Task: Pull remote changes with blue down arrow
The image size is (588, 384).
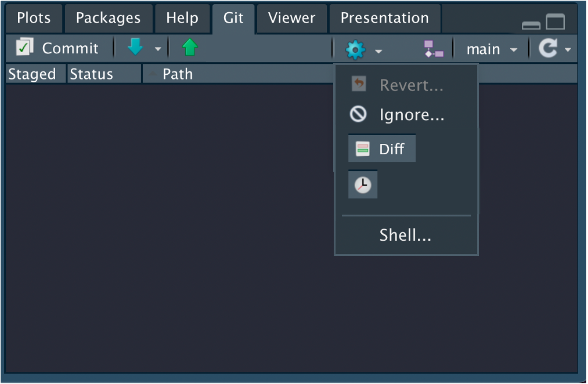Action: point(135,48)
